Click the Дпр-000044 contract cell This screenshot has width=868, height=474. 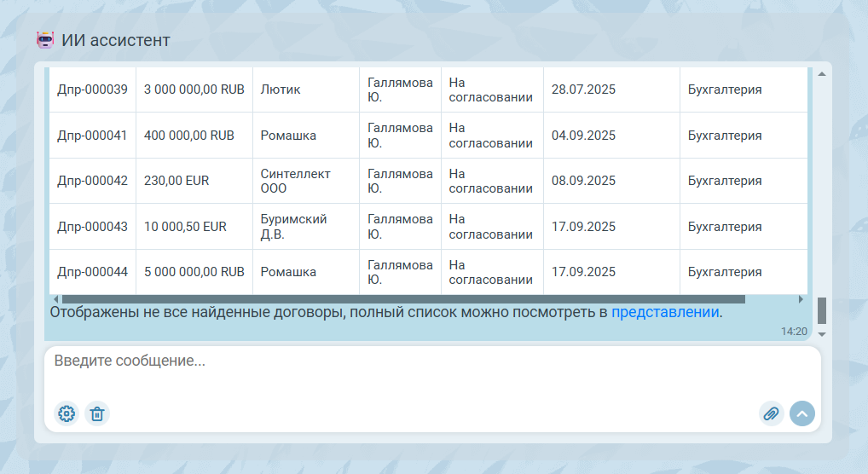coord(92,272)
